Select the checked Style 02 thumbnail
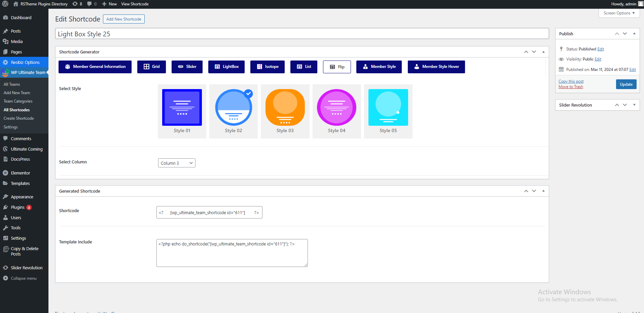This screenshot has width=644, height=313. click(234, 107)
